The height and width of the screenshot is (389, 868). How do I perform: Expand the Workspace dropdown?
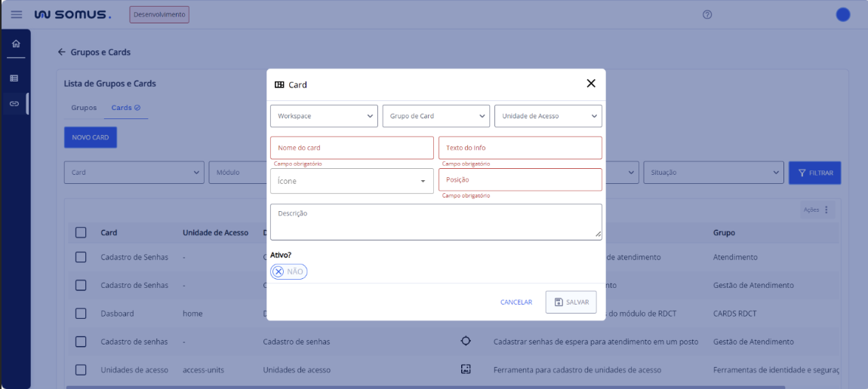pos(324,116)
